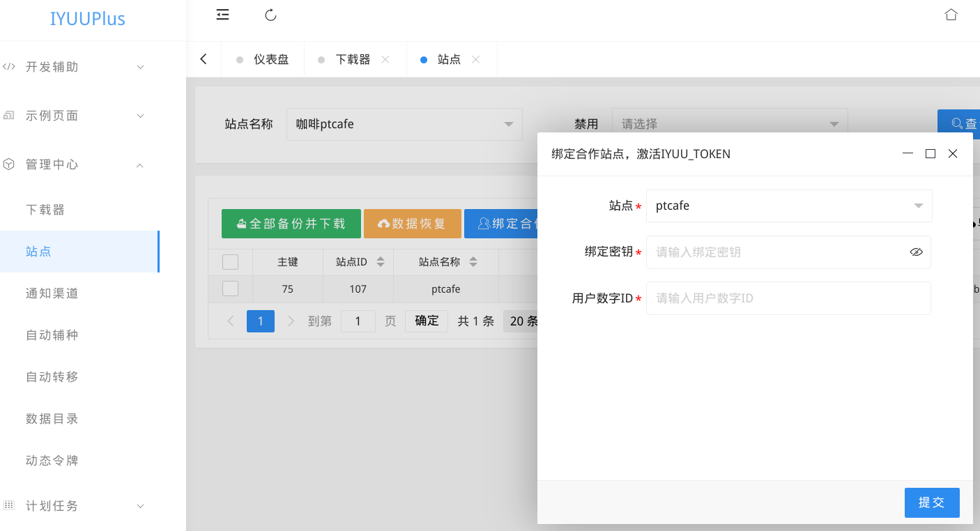Open 动态令牌 in the sidebar
The width and height of the screenshot is (980, 531).
point(79,461)
